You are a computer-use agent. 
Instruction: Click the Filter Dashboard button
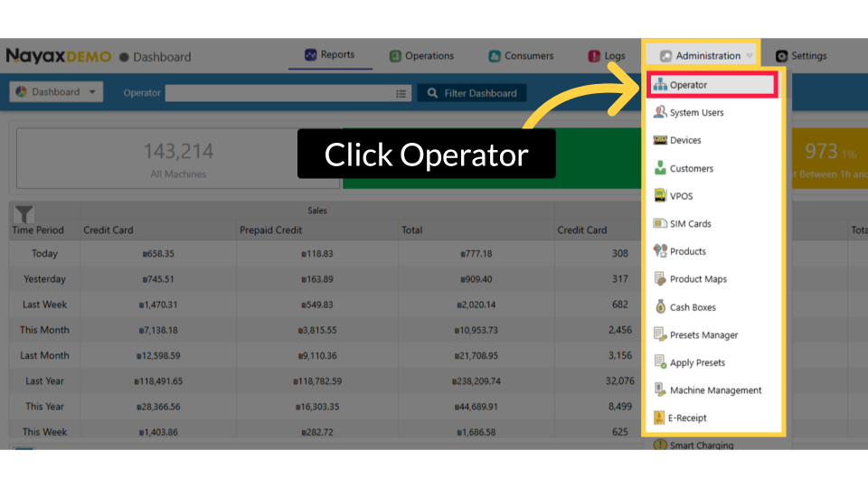(x=472, y=93)
